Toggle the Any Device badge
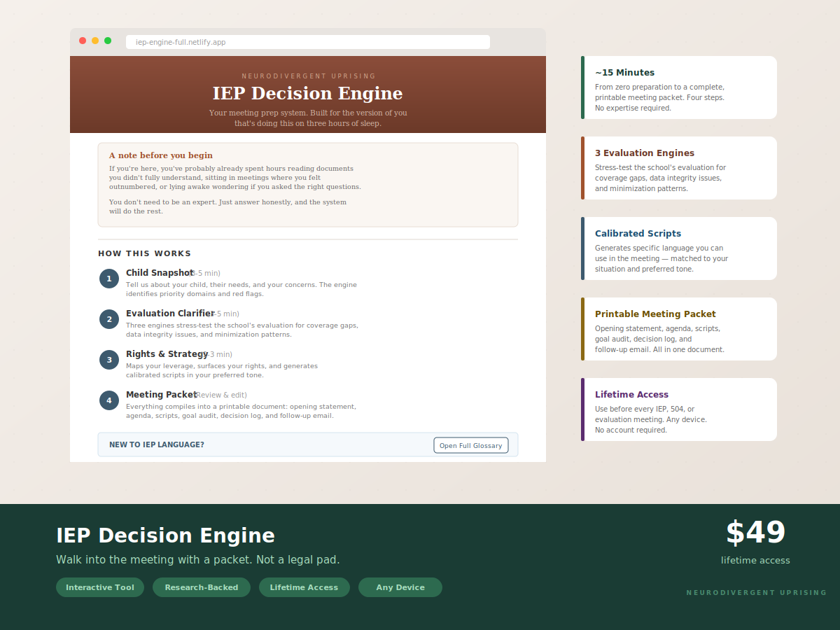This screenshot has width=840, height=630. pyautogui.click(x=400, y=587)
